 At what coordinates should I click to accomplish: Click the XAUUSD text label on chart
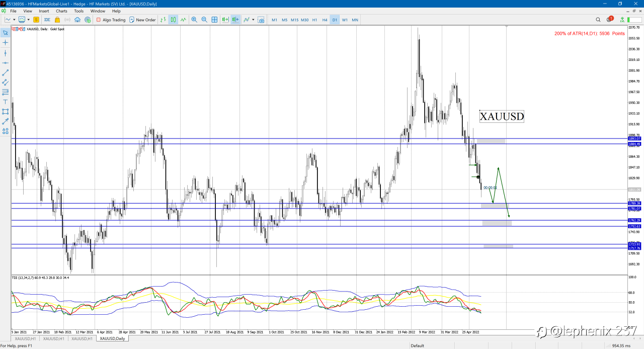(x=502, y=116)
